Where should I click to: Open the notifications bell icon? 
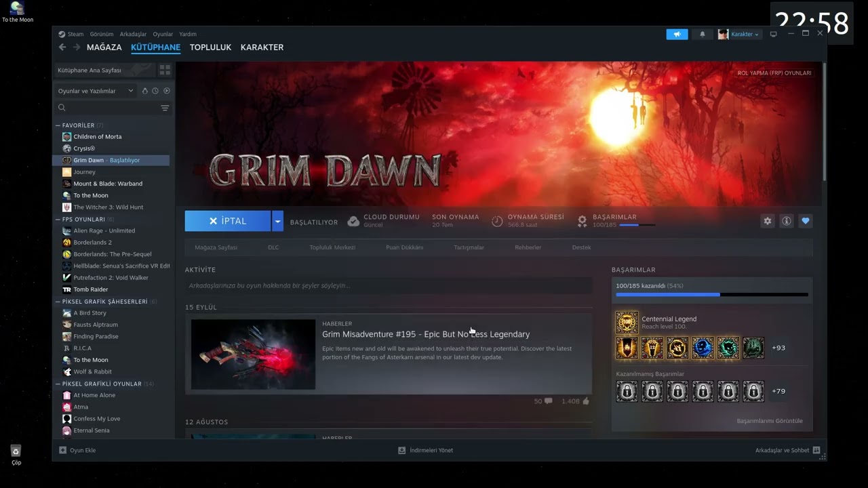tap(703, 34)
